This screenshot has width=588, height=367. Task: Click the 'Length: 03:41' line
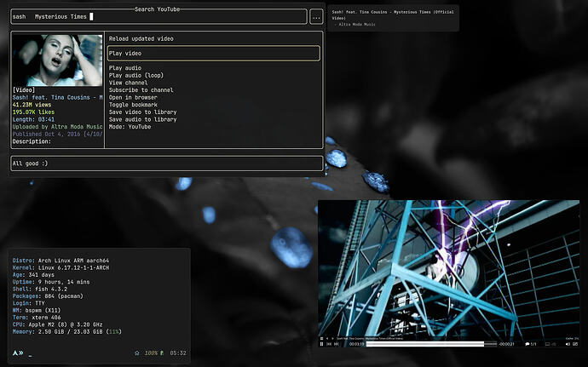pos(33,119)
